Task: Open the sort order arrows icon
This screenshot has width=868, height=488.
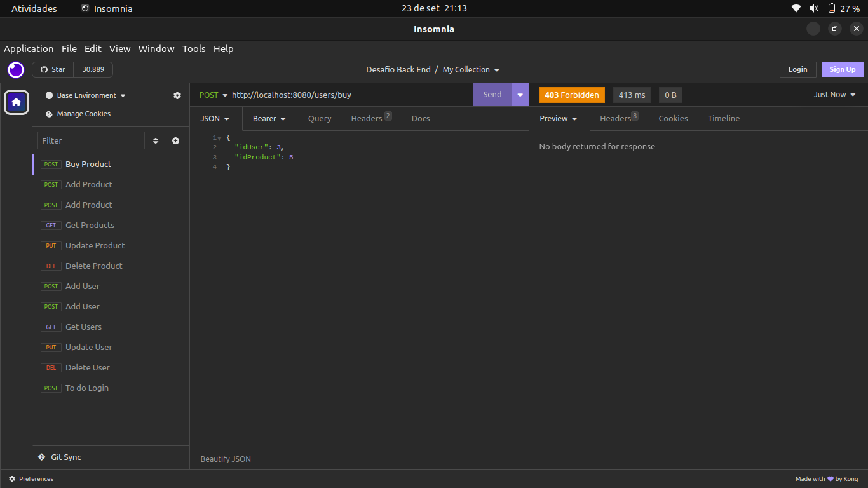Action: click(x=156, y=141)
